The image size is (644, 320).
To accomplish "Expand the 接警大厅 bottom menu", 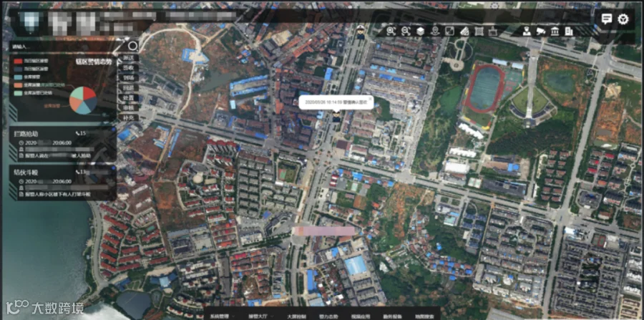I will click(260, 316).
